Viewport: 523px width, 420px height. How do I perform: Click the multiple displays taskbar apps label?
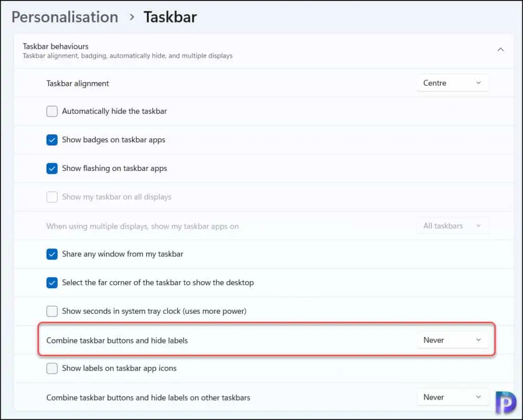point(142,227)
